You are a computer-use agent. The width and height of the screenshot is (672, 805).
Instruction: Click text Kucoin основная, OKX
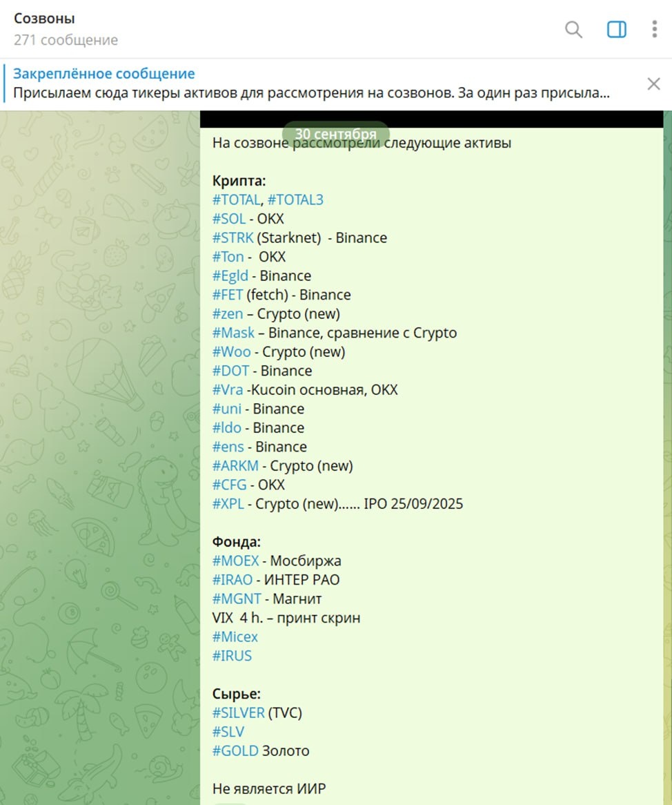point(324,389)
